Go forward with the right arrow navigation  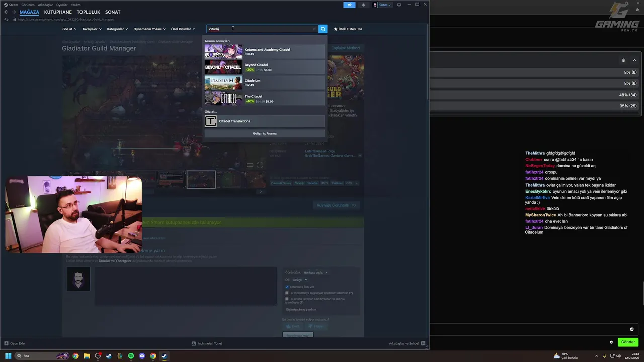[x=14, y=12]
